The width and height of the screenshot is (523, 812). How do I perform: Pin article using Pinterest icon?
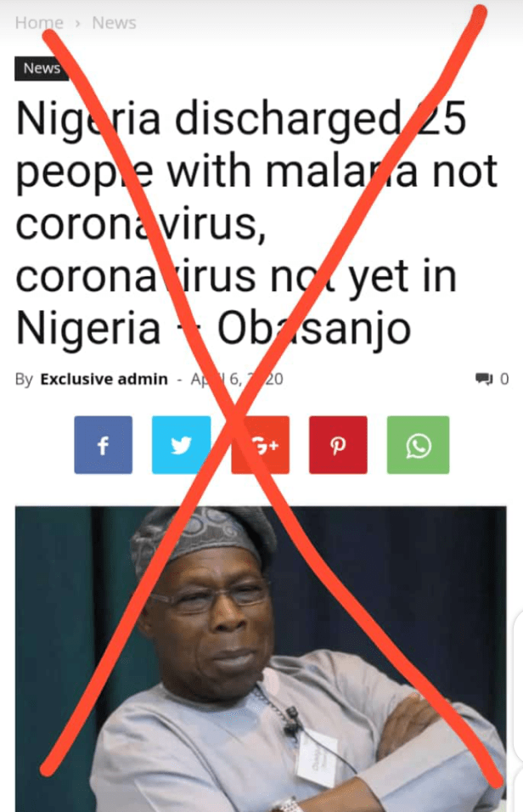tap(338, 445)
